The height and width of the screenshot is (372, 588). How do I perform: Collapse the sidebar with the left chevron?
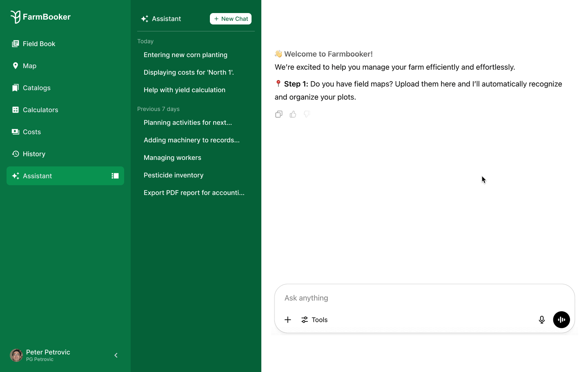116,355
